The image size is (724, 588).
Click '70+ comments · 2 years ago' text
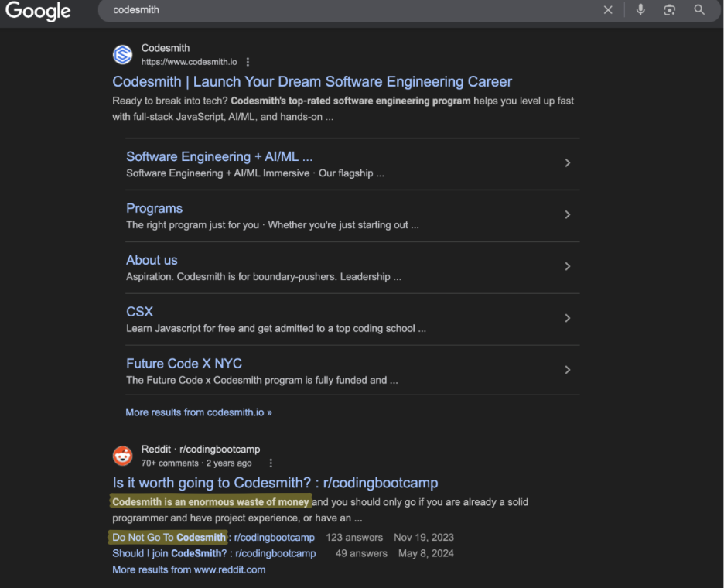pos(196,463)
